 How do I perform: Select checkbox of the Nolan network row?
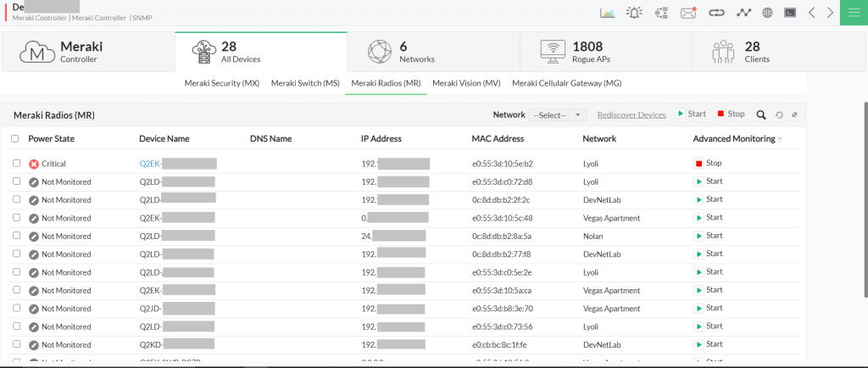(x=16, y=236)
